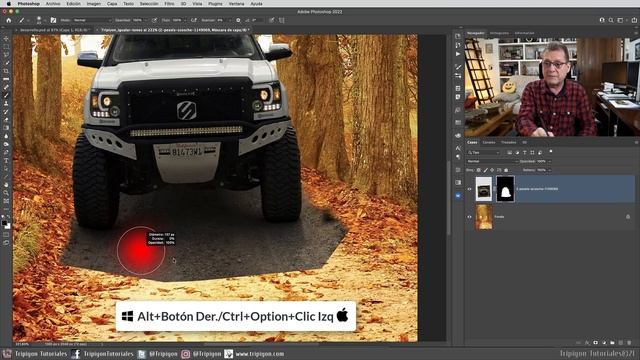Select the Crop tool
640x360 pixels.
pyautogui.click(x=6, y=71)
